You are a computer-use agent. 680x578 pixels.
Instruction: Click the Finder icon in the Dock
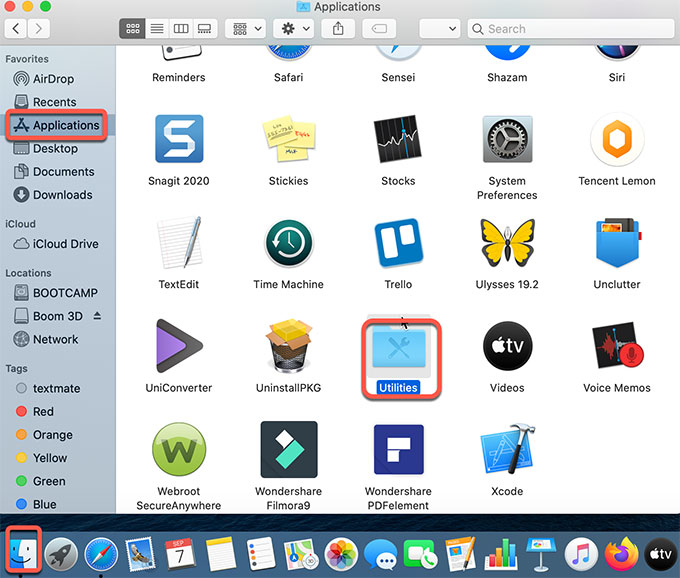[x=23, y=553]
